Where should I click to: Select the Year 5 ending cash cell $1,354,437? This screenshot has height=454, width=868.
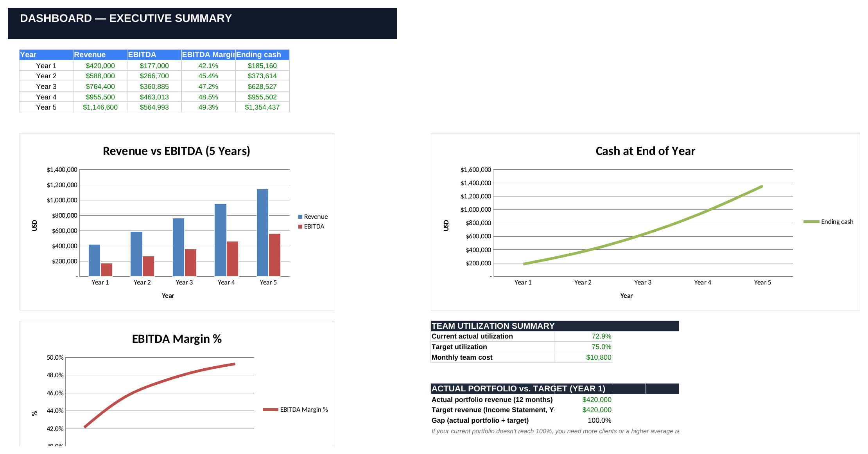point(262,107)
